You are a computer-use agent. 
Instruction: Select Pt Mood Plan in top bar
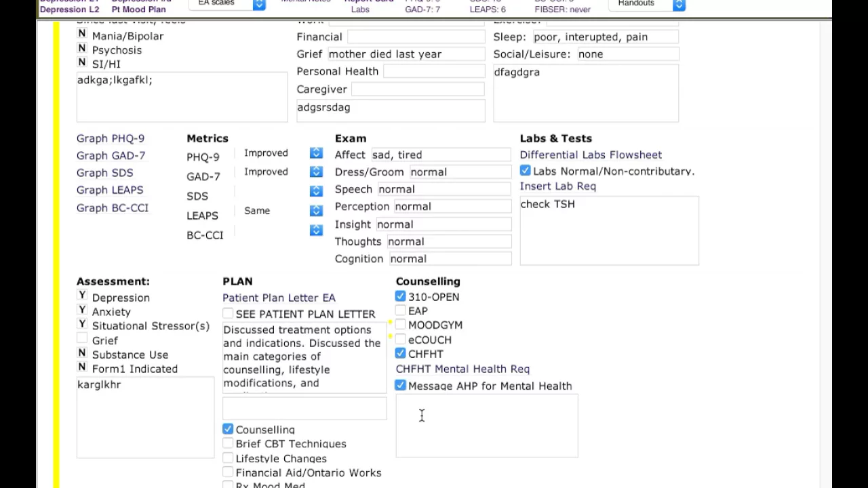[x=138, y=9]
